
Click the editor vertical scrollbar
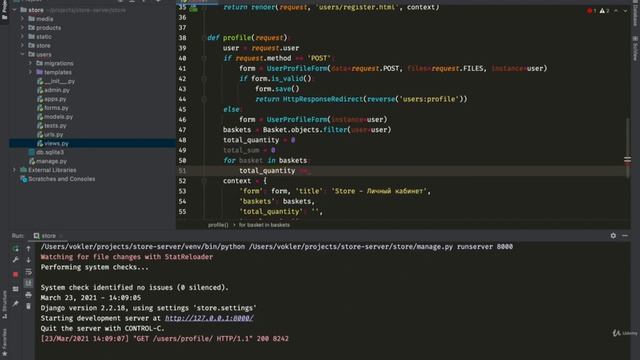coord(627,147)
